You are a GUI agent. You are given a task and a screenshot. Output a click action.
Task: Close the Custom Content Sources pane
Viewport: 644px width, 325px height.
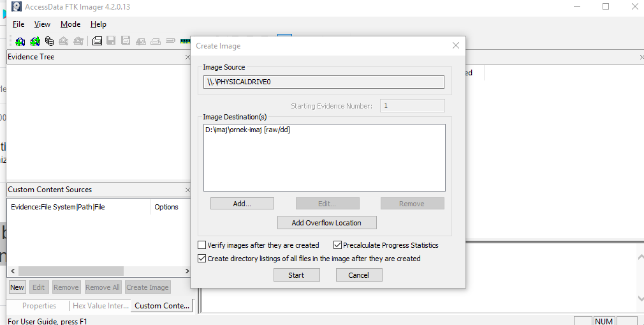187,190
